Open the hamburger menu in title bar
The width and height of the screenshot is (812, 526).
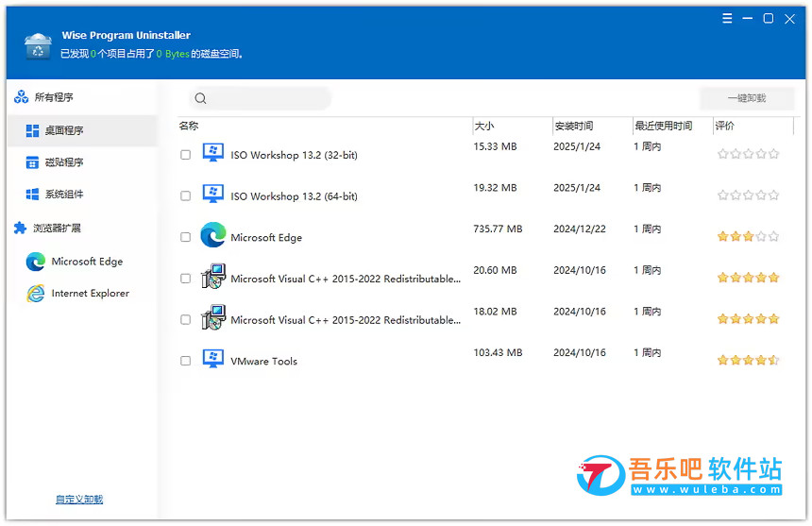click(x=727, y=19)
